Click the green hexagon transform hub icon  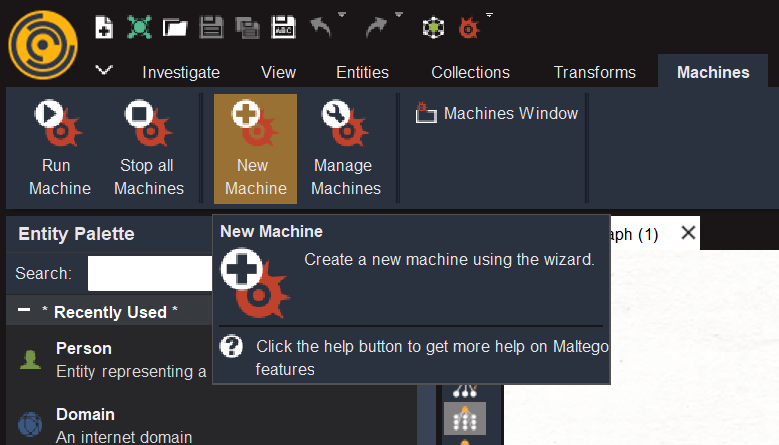[433, 28]
